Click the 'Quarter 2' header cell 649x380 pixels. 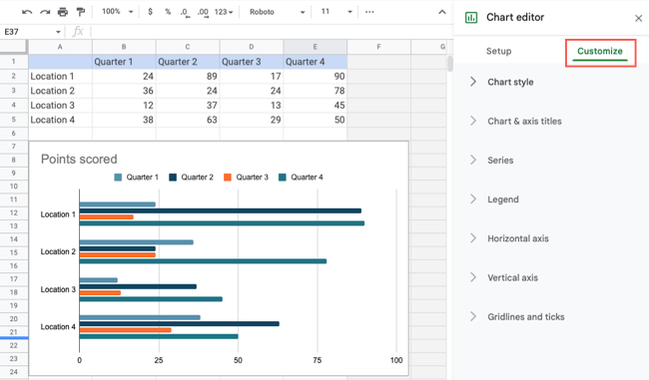coord(187,62)
